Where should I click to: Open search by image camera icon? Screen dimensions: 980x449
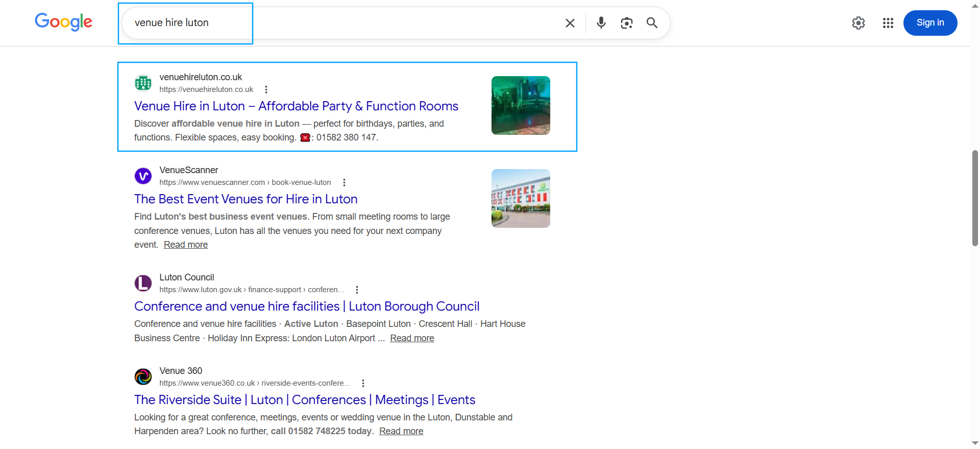point(627,23)
